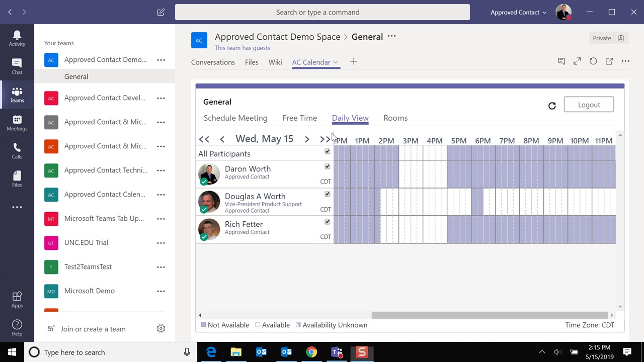Open the tab conversation icon
Viewport: 644px width, 362px height.
point(561,61)
